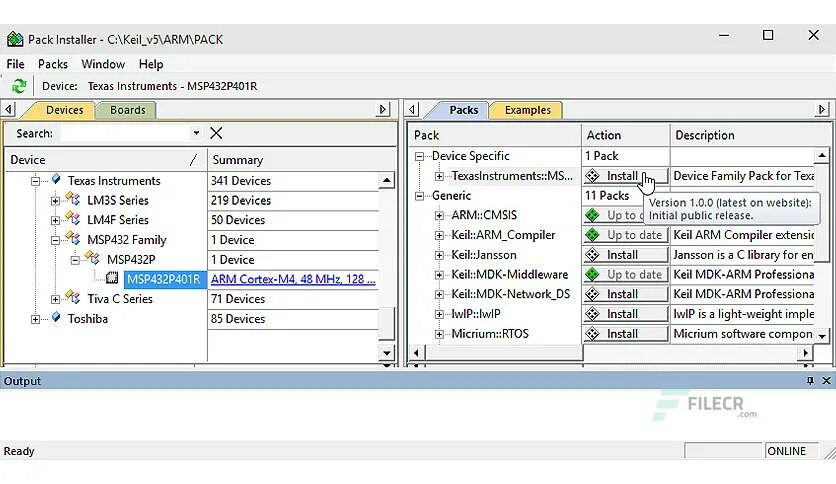
Task: Expand the Toshiba vendor node
Action: click(x=36, y=319)
